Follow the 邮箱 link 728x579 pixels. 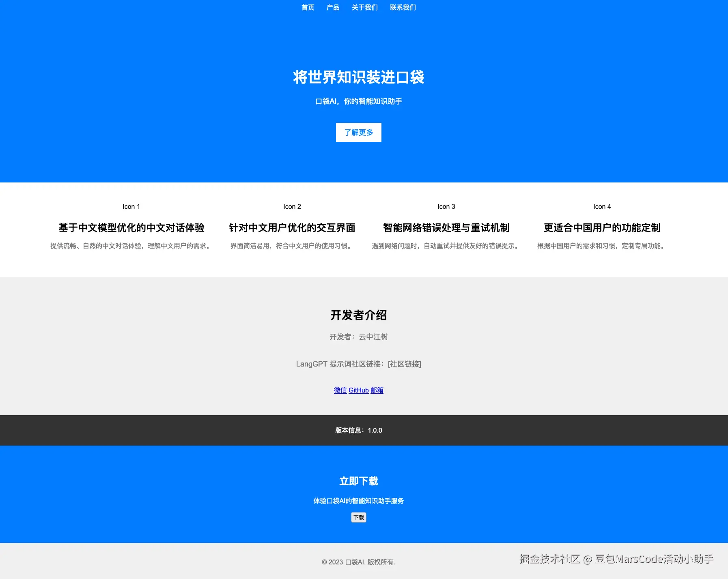377,390
